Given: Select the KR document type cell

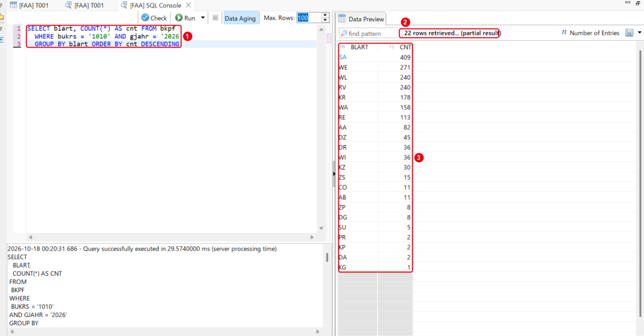Looking at the screenshot, I should tap(358, 97).
